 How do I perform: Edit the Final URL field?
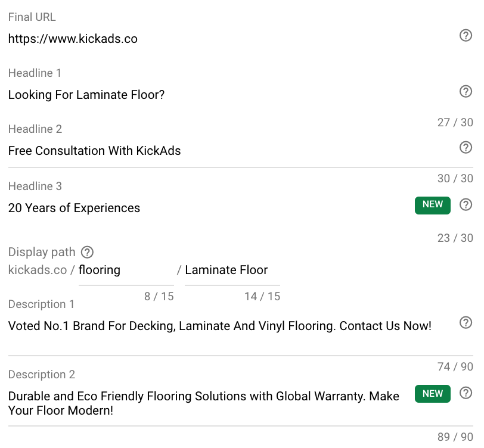pyautogui.click(x=231, y=39)
